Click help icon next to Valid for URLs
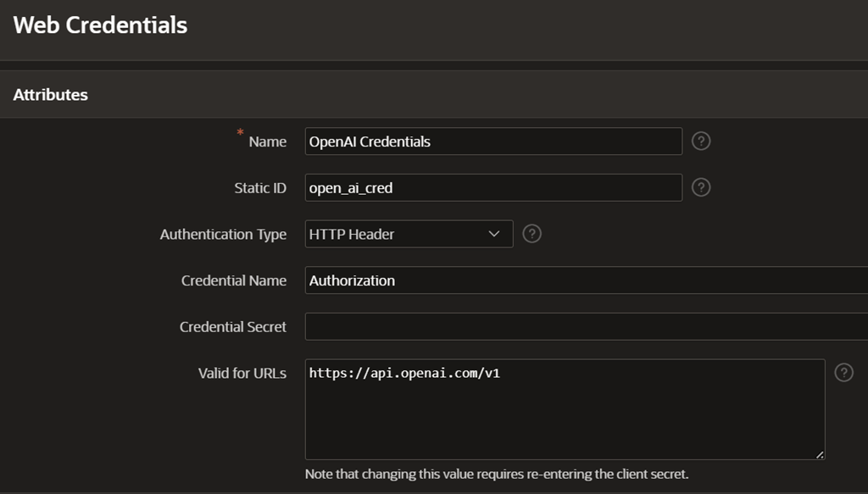The image size is (868, 494). 843,373
